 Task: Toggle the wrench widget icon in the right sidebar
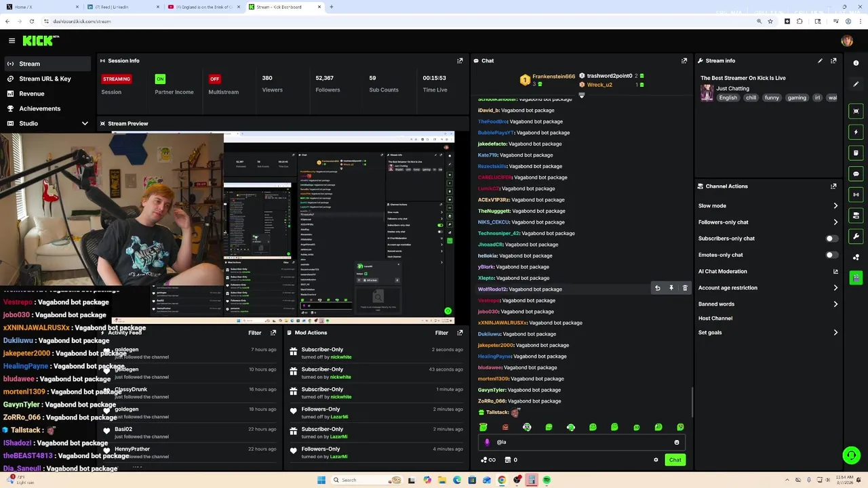click(x=856, y=237)
